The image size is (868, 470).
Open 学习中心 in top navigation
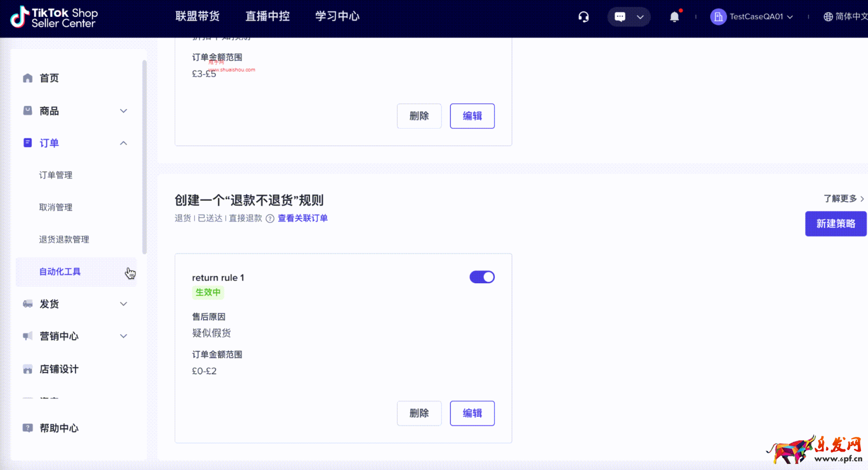[337, 16]
